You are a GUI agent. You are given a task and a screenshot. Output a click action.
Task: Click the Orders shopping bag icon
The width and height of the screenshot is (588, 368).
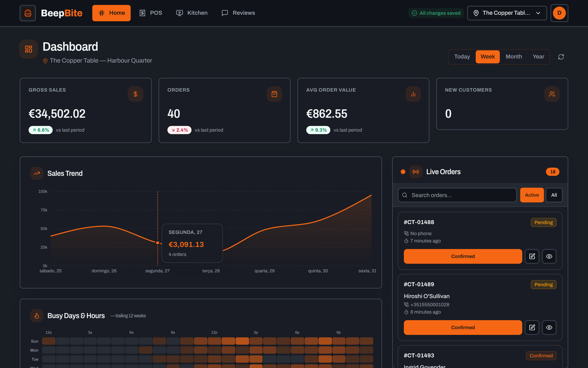click(274, 94)
